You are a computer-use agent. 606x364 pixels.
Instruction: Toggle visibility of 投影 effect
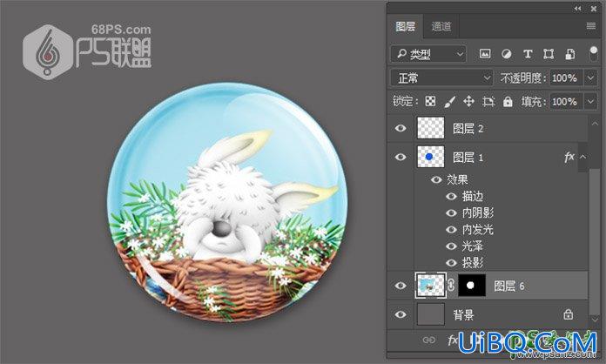(x=451, y=263)
